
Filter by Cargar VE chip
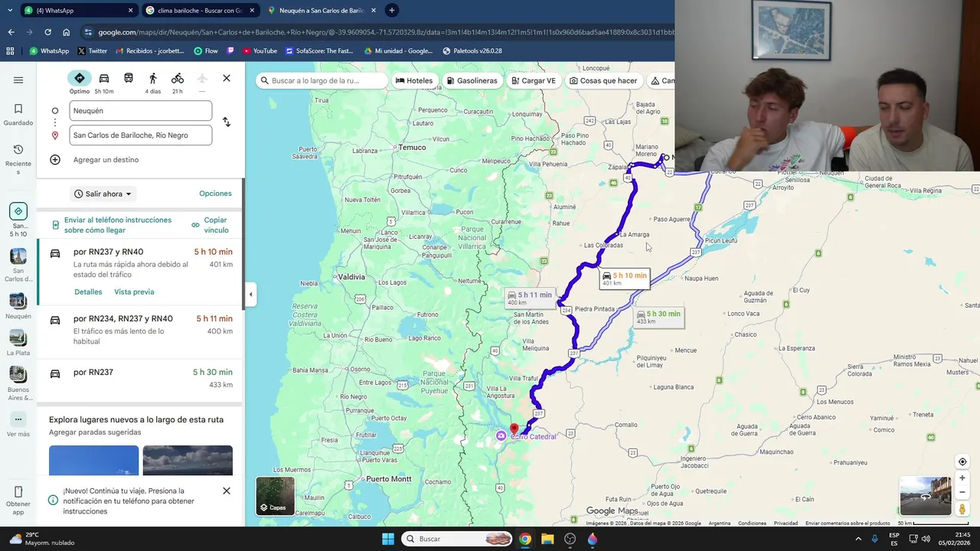tap(534, 80)
